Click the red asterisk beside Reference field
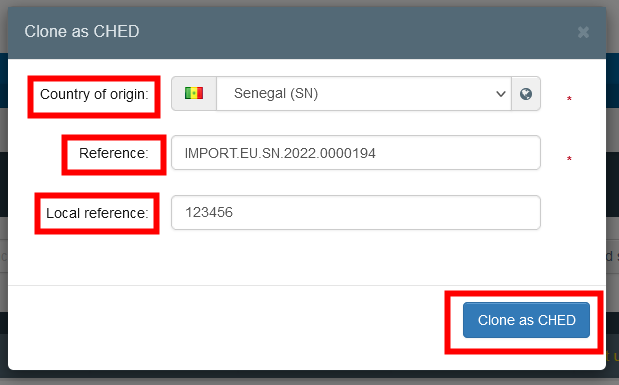Viewport: 619px width, 385px height. (x=569, y=159)
